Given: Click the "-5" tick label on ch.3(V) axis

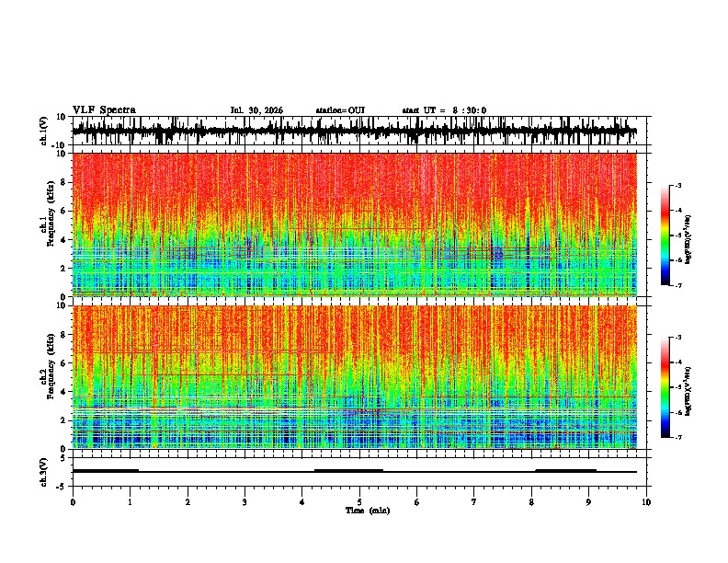Looking at the screenshot, I should click(62, 487).
